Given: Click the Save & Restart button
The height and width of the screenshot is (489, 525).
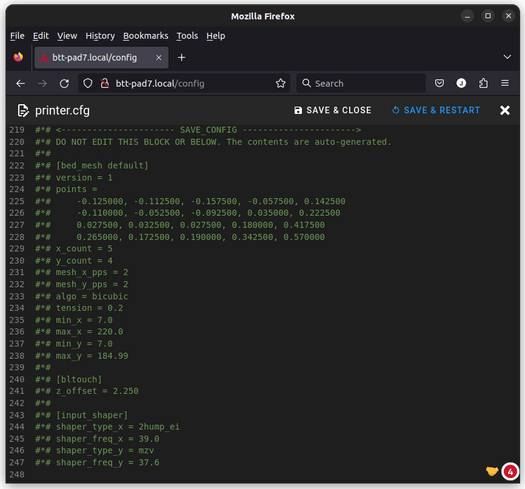Looking at the screenshot, I should click(436, 110).
